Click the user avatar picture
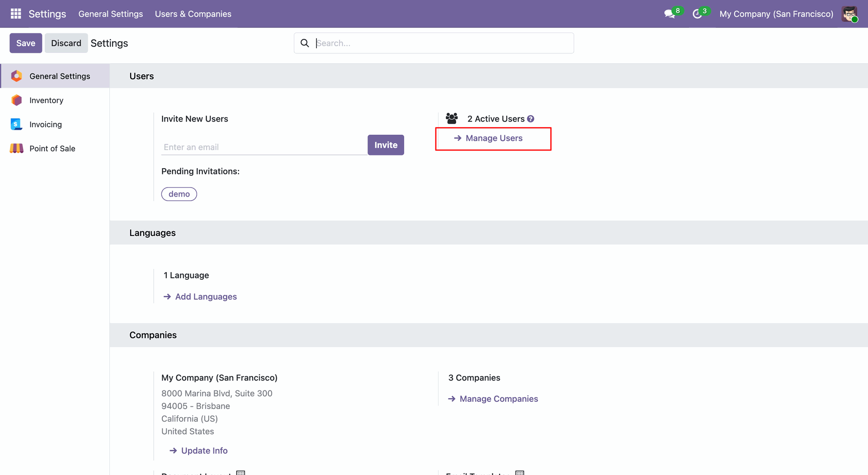 [849, 14]
